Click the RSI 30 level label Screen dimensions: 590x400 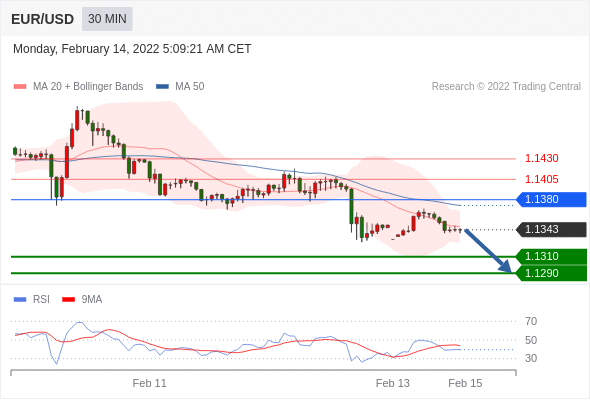(531, 358)
